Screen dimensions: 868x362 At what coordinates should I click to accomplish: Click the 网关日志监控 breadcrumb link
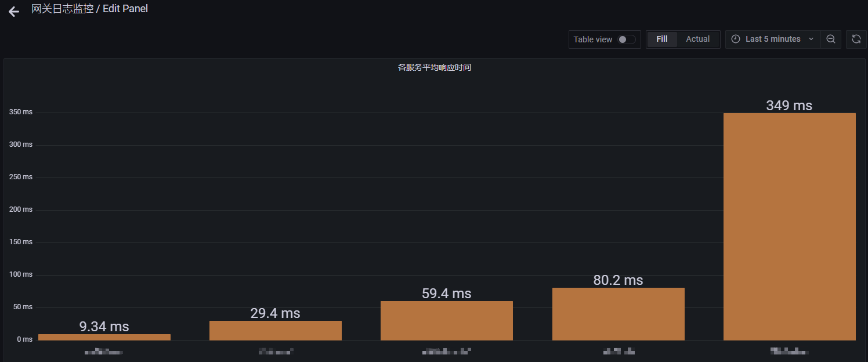[63, 9]
